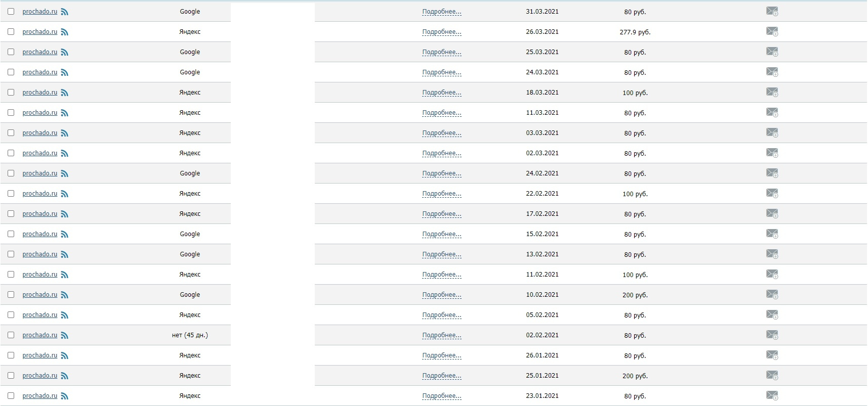Tick the 15.02.2021 row checkbox
This screenshot has height=406, width=868.
coord(11,234)
